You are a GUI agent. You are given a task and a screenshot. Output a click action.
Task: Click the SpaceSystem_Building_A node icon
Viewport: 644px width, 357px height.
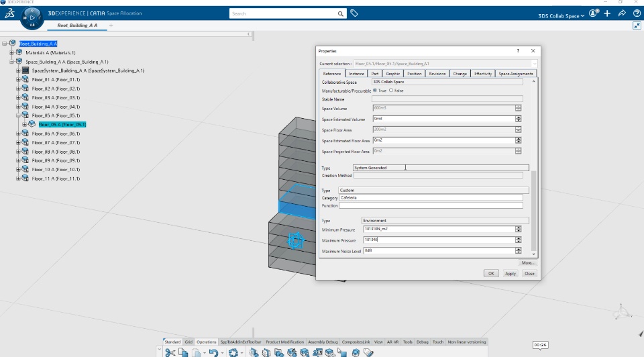coord(25,70)
